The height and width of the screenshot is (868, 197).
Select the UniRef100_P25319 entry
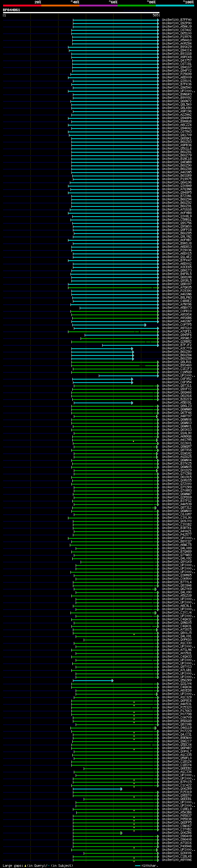(176, 792)
